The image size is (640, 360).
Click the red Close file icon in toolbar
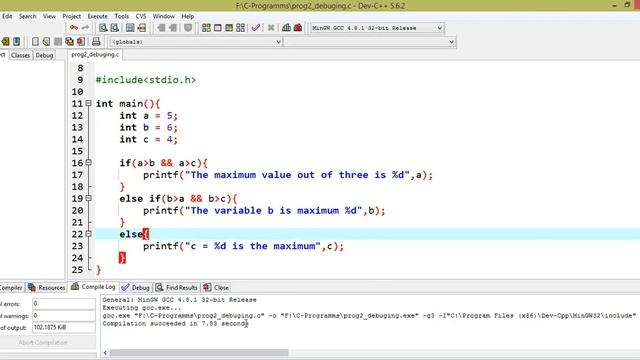pos(81,42)
